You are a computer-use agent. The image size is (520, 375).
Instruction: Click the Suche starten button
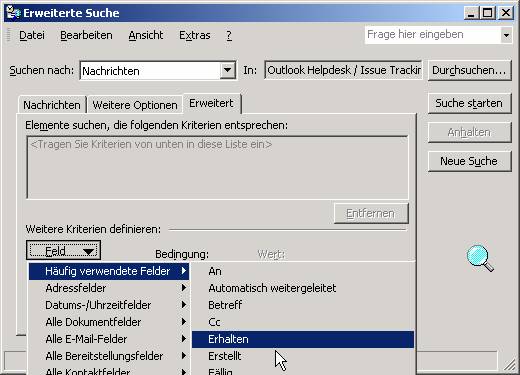pyautogui.click(x=469, y=103)
